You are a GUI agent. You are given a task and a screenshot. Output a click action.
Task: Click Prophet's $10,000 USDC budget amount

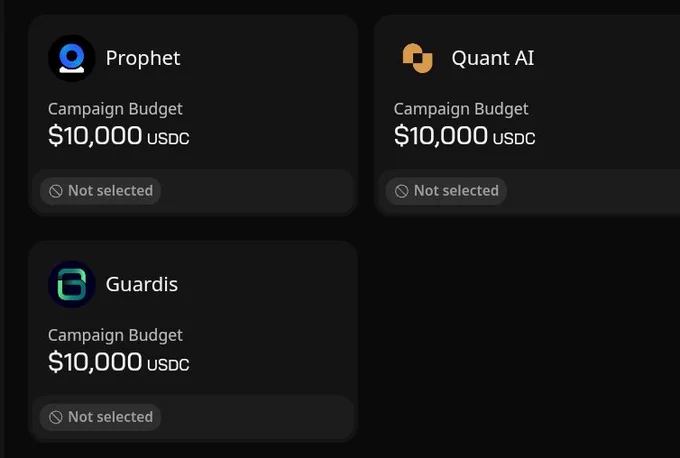(118, 135)
